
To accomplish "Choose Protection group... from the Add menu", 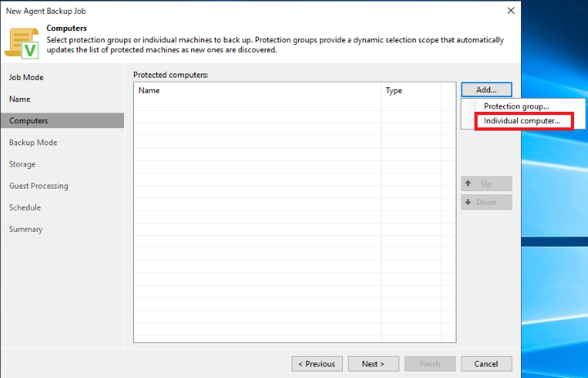I will [x=516, y=106].
